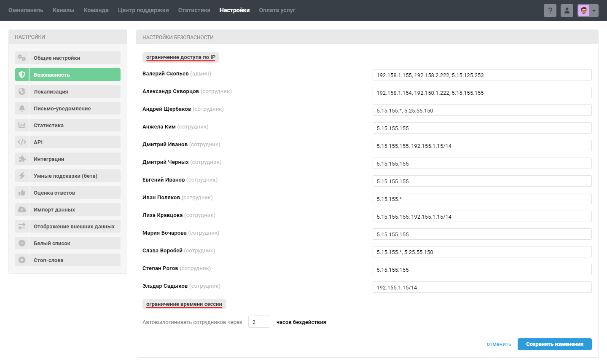The width and height of the screenshot is (607, 364).
Task: Focus IP field for Степан Рогов
Action: tap(482, 270)
